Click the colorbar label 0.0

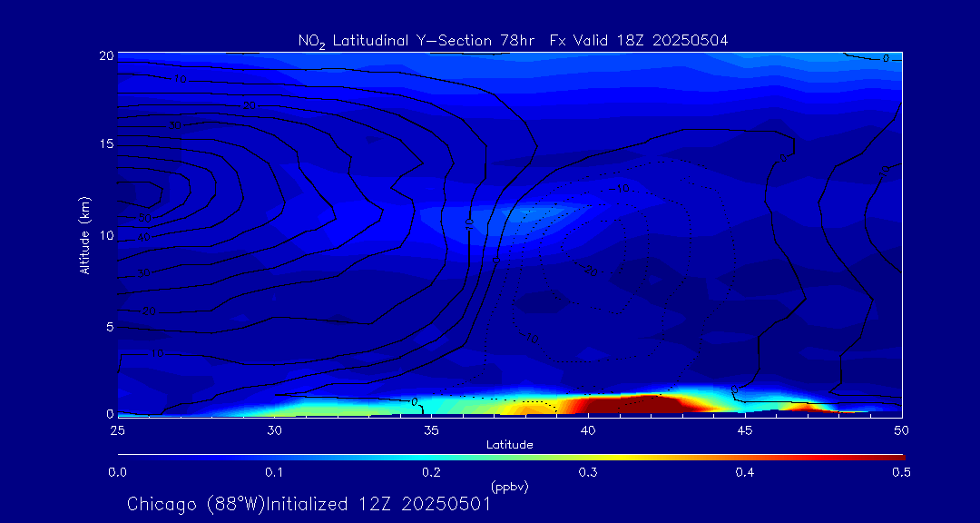point(118,472)
